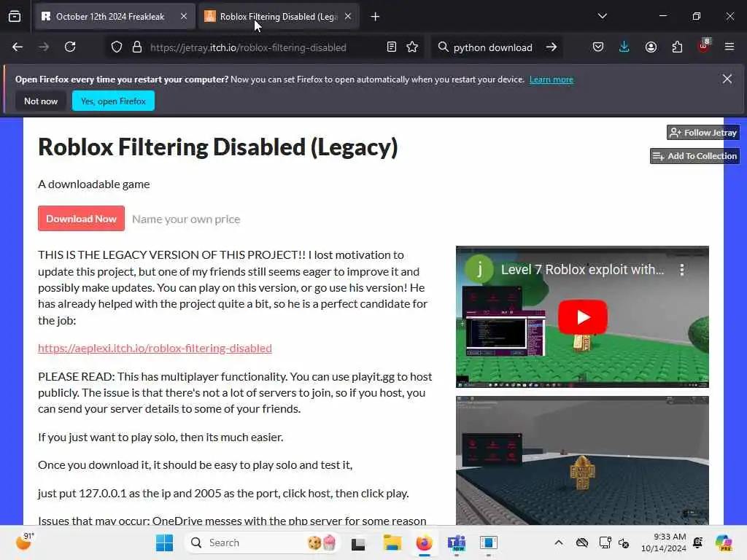This screenshot has width=747, height=560.
Task: Open the aeplexi.itch.io roblox-filtering-disabled link
Action: coord(155,348)
